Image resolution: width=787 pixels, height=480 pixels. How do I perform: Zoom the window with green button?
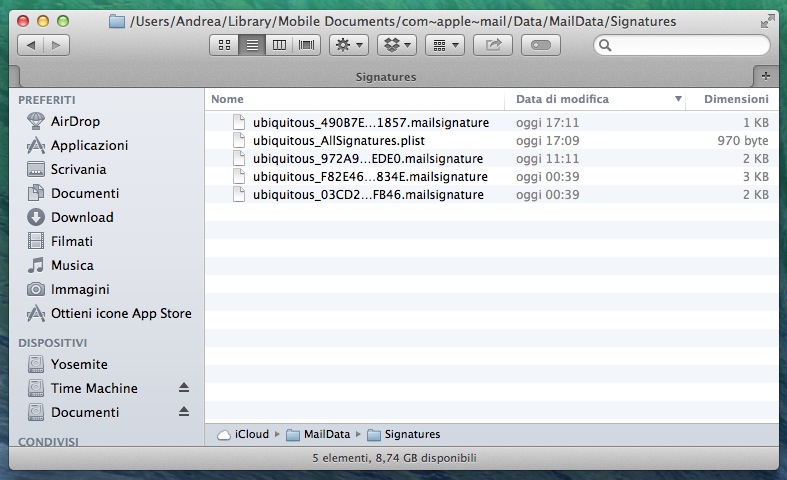[63, 21]
